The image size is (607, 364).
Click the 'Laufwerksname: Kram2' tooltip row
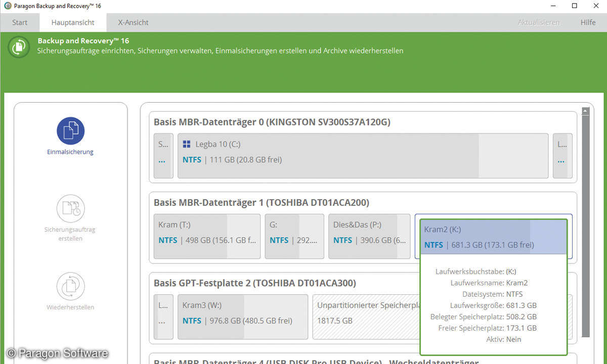pos(489,283)
